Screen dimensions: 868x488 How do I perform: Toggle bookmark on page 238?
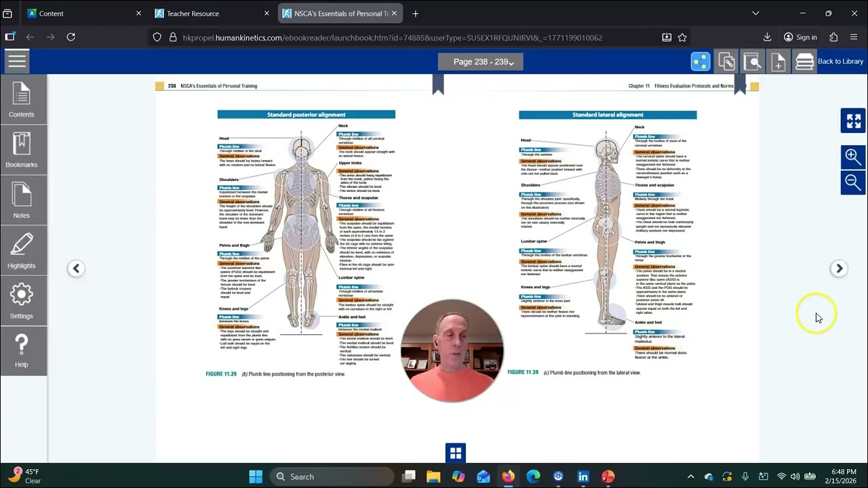coord(438,84)
